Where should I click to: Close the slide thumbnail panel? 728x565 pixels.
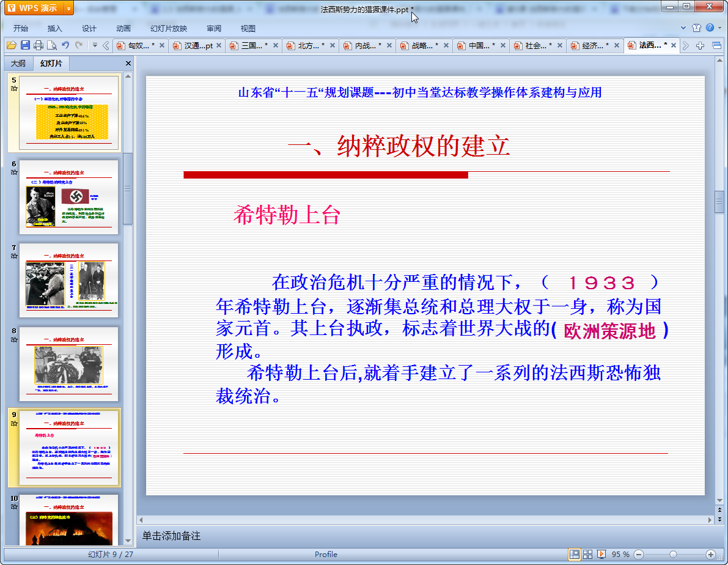point(128,63)
